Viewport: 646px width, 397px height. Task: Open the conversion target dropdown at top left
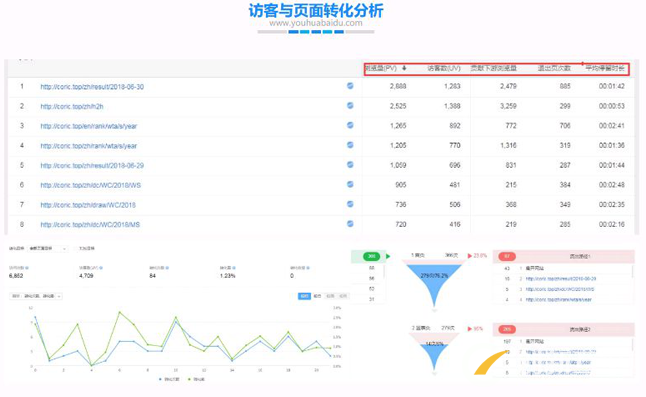coord(47,248)
